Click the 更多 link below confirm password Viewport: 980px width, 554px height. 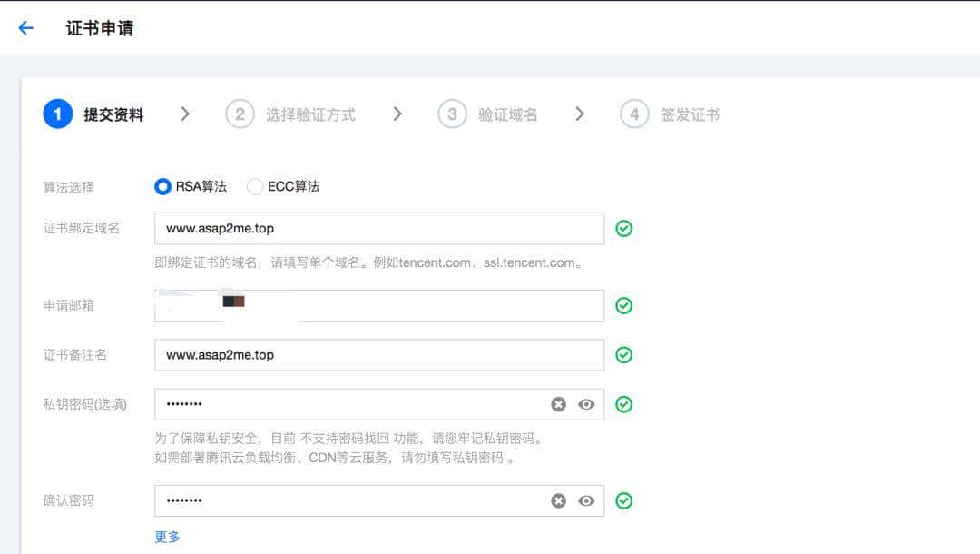click(x=166, y=537)
